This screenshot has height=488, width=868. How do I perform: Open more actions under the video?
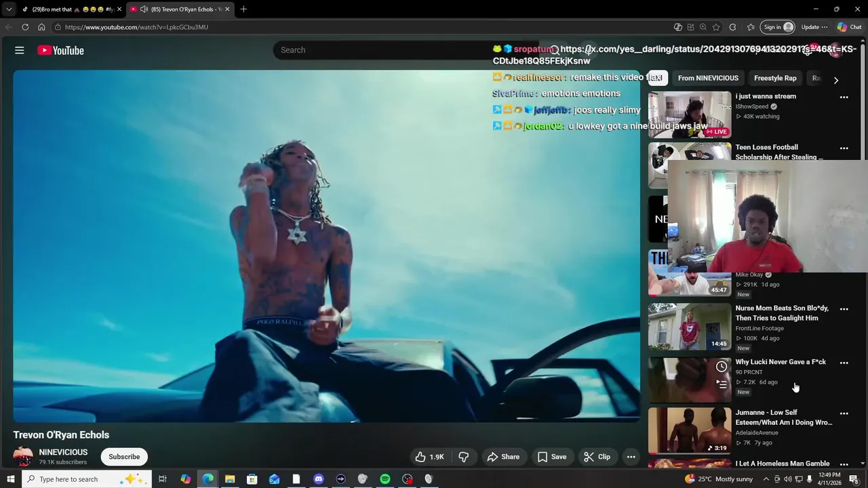(631, 457)
